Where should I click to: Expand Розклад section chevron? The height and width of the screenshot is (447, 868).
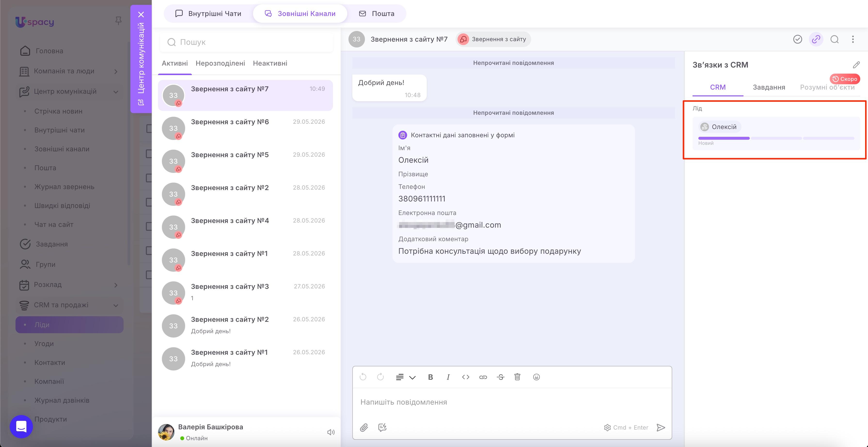click(x=116, y=285)
